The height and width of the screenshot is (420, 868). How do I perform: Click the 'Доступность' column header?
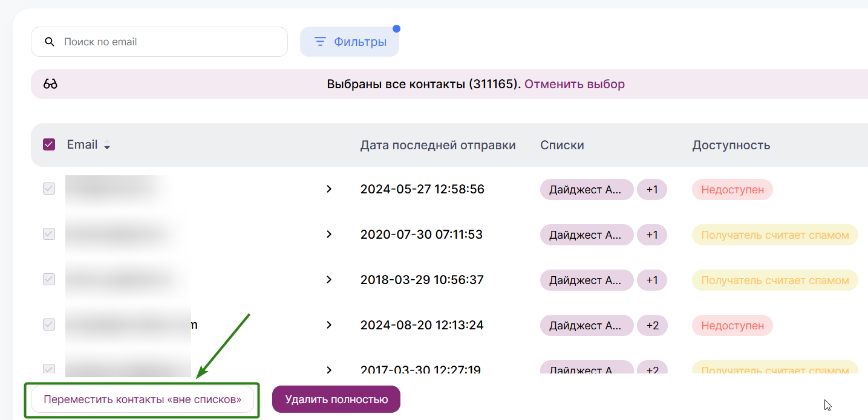[x=731, y=145]
